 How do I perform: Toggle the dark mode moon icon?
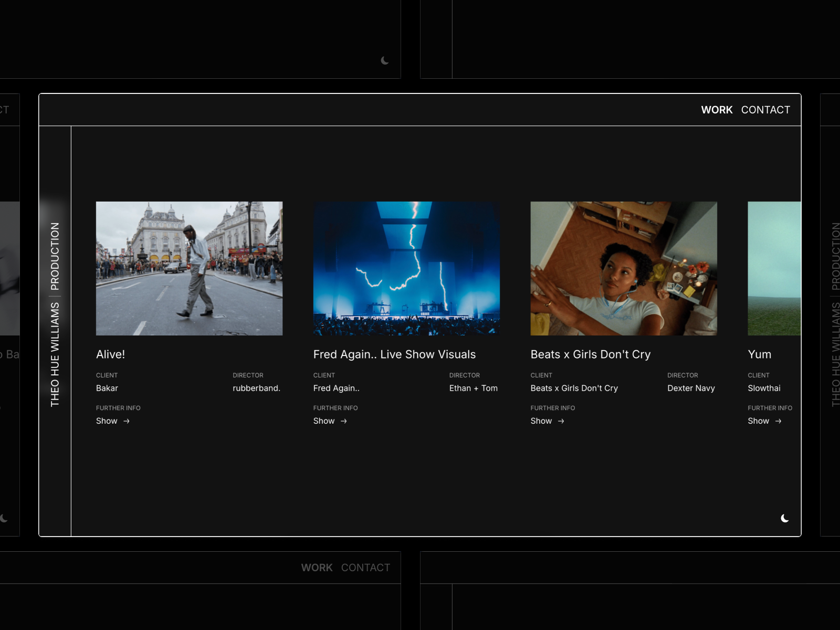pos(785,518)
